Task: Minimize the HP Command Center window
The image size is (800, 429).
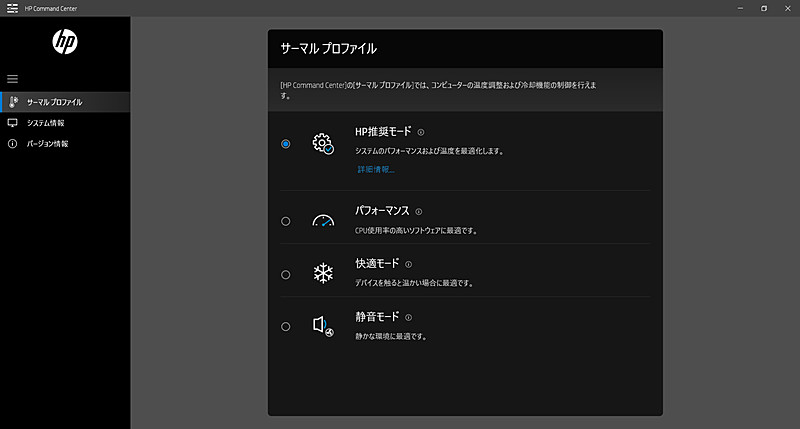Action: [740, 8]
